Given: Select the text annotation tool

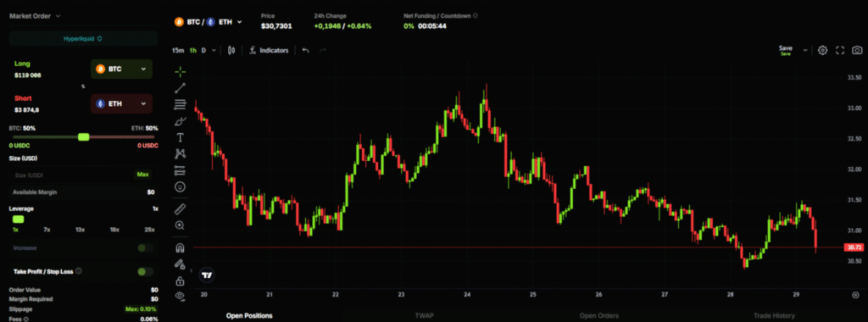Looking at the screenshot, I should pos(180,137).
